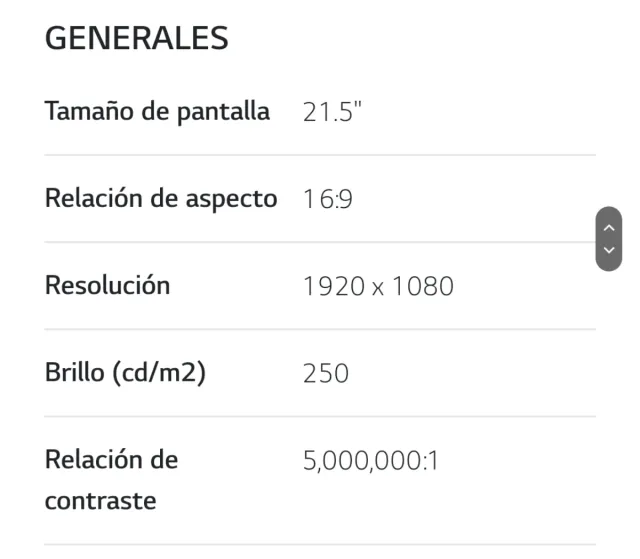Click the scroll down chevron arrow
The image size is (640, 559).
click(608, 250)
